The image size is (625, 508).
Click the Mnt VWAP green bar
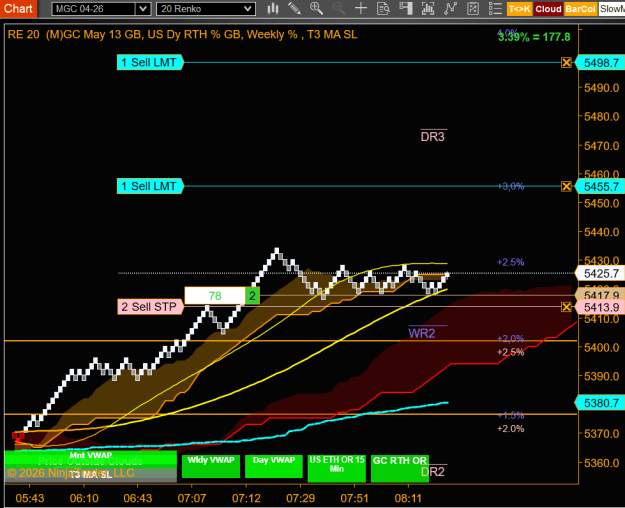point(90,455)
